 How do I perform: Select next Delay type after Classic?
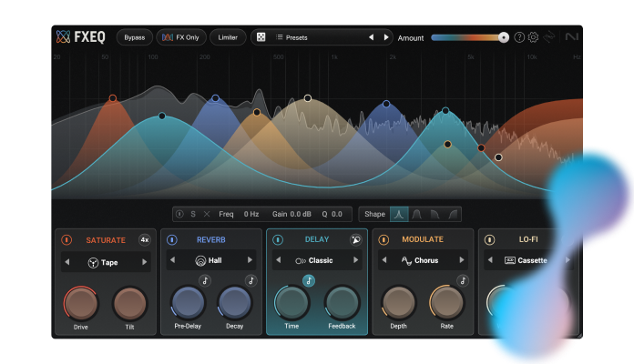point(356,260)
